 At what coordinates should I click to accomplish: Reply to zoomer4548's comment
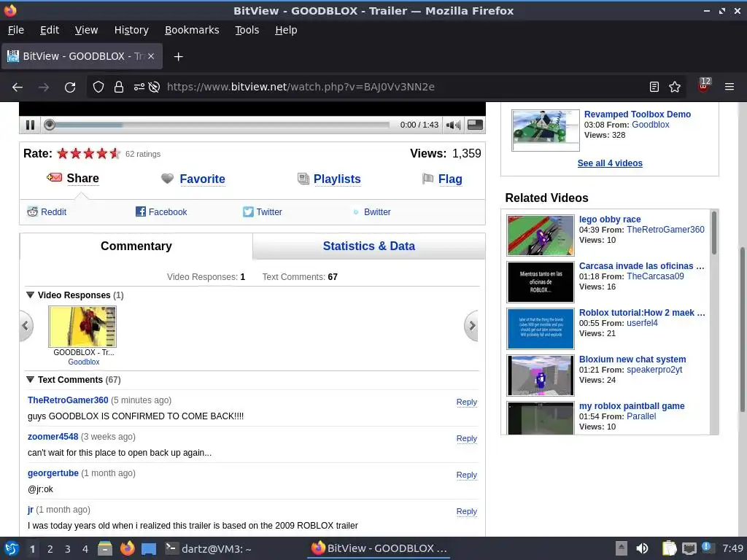click(466, 438)
